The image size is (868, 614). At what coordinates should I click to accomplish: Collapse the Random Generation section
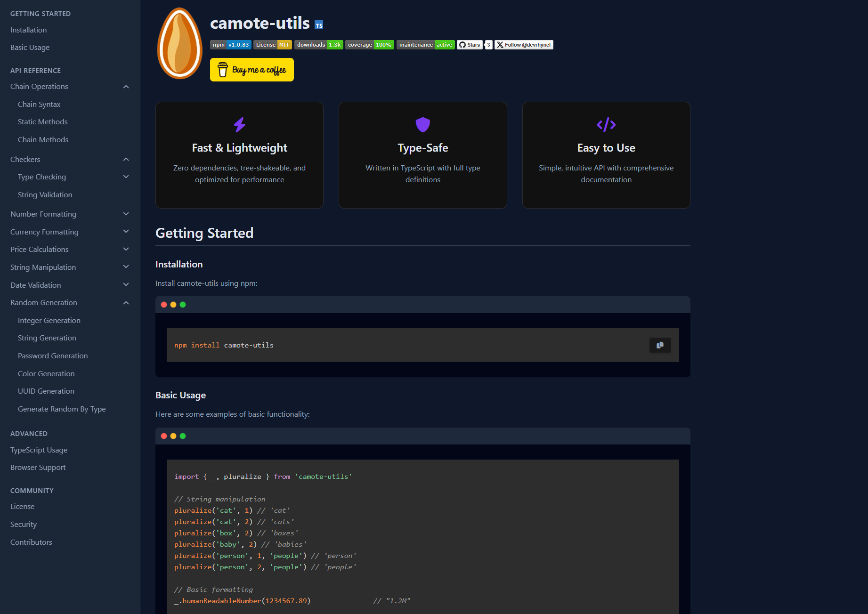pos(126,303)
